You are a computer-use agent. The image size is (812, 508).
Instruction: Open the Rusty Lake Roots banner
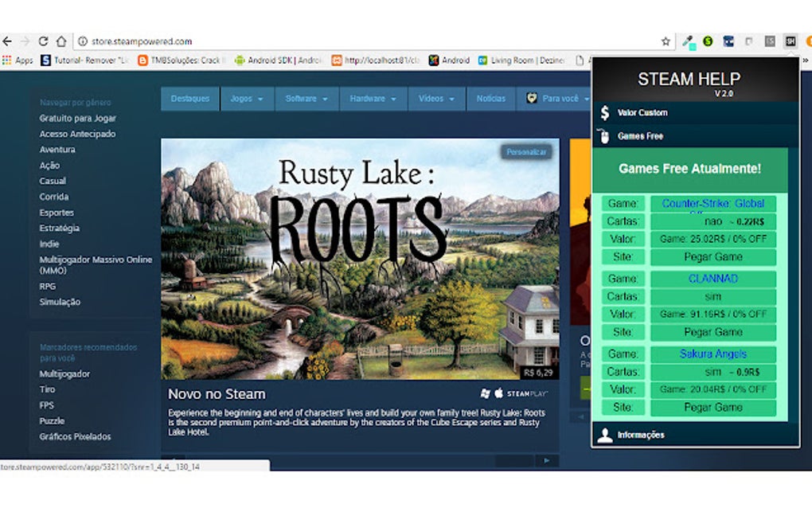(360, 259)
